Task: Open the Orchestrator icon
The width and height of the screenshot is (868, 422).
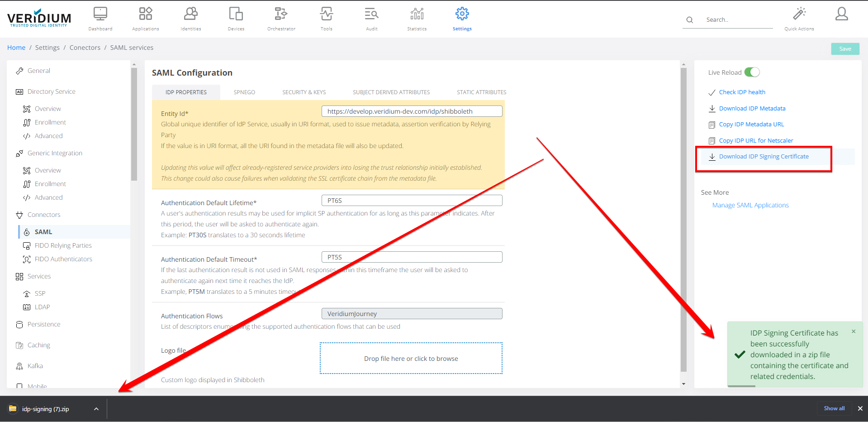Action: point(281,14)
